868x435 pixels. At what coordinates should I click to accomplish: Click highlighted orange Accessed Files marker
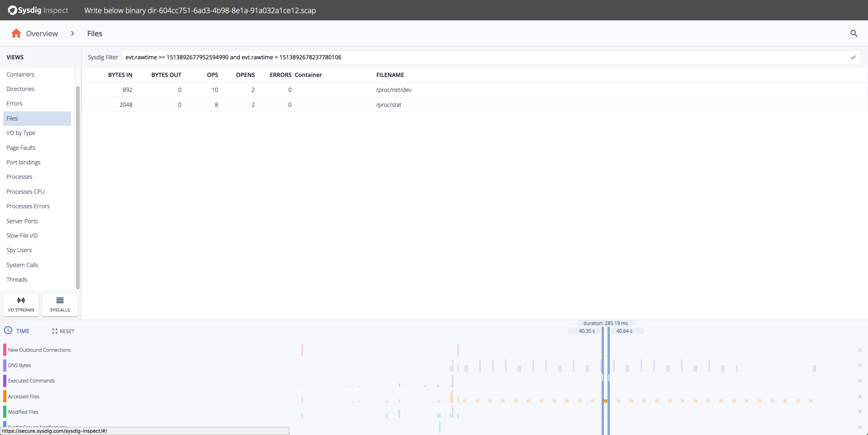point(606,401)
